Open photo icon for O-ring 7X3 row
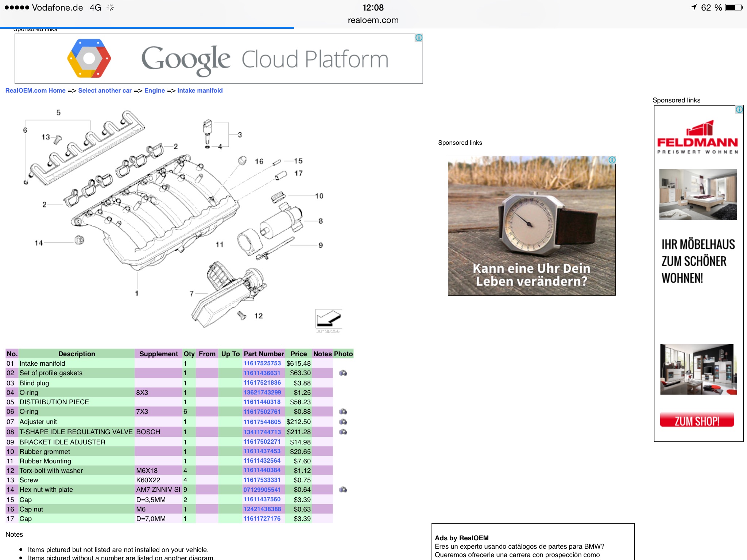 pyautogui.click(x=343, y=412)
